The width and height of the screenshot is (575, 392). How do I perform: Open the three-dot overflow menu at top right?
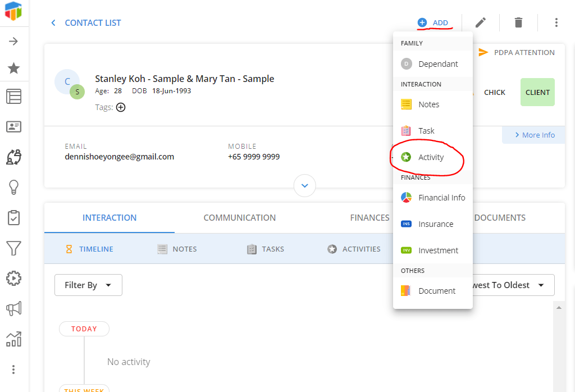(556, 22)
